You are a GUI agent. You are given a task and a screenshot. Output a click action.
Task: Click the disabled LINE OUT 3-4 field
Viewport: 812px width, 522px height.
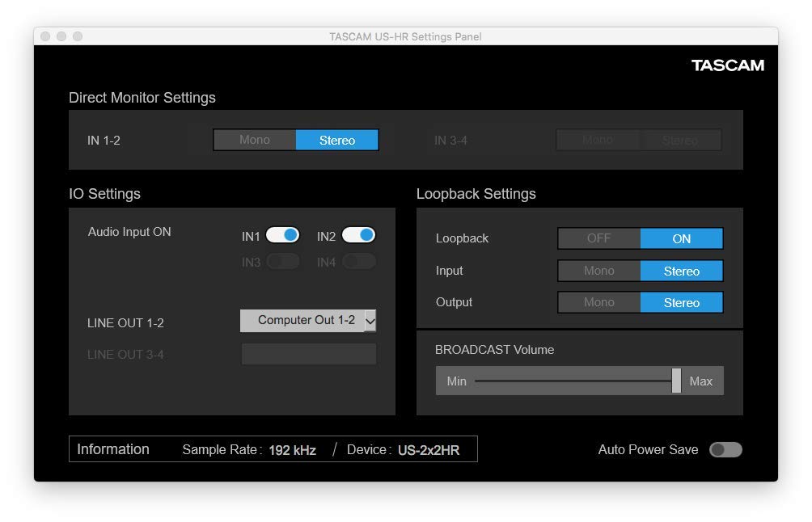309,354
